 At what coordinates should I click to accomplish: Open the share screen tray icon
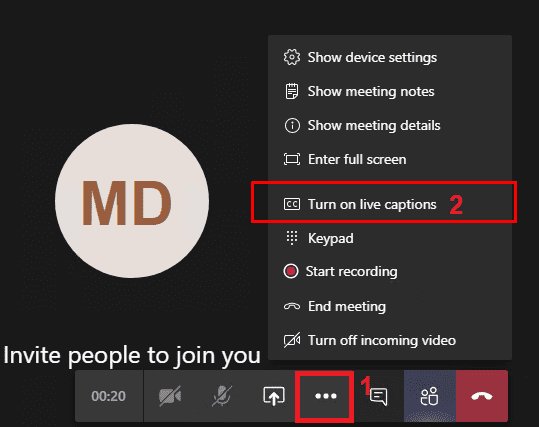coord(274,396)
